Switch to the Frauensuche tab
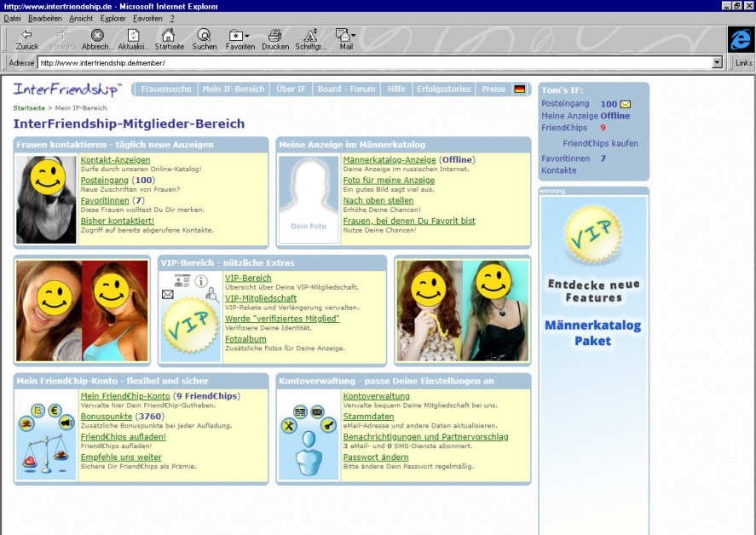 pyautogui.click(x=166, y=89)
